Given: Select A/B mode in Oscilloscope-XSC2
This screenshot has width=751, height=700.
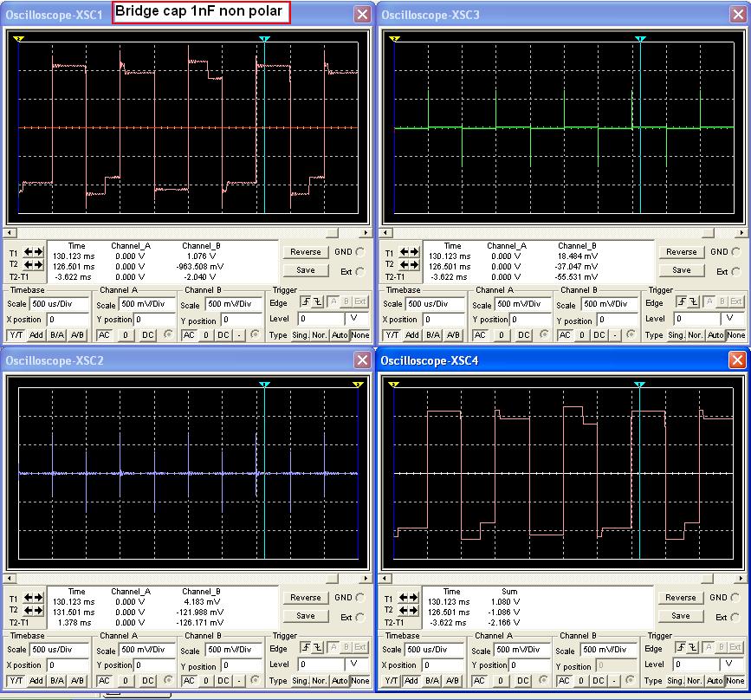Looking at the screenshot, I should (77, 680).
